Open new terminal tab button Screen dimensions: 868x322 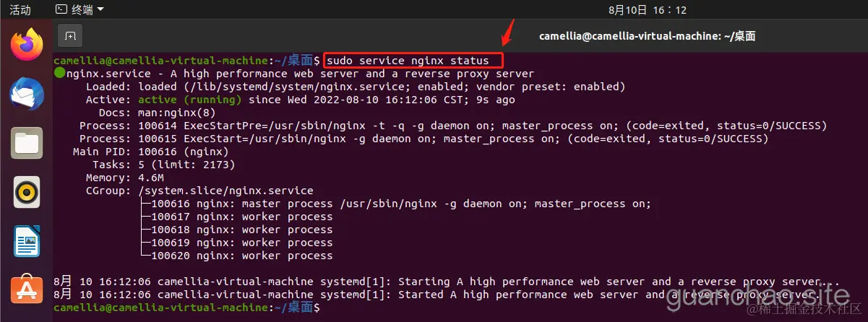click(x=69, y=35)
